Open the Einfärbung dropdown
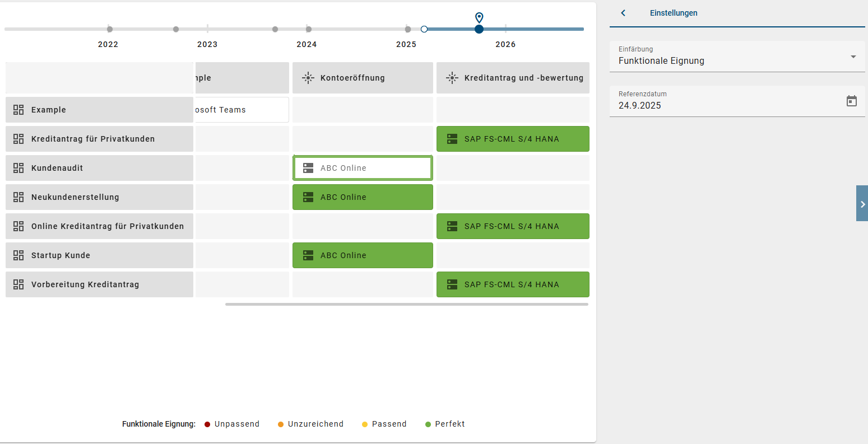This screenshot has height=444, width=868. coord(853,56)
